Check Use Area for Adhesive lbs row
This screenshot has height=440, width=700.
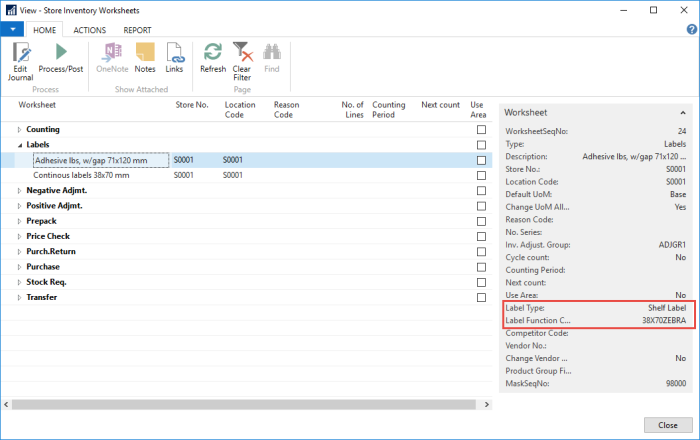coord(481,160)
